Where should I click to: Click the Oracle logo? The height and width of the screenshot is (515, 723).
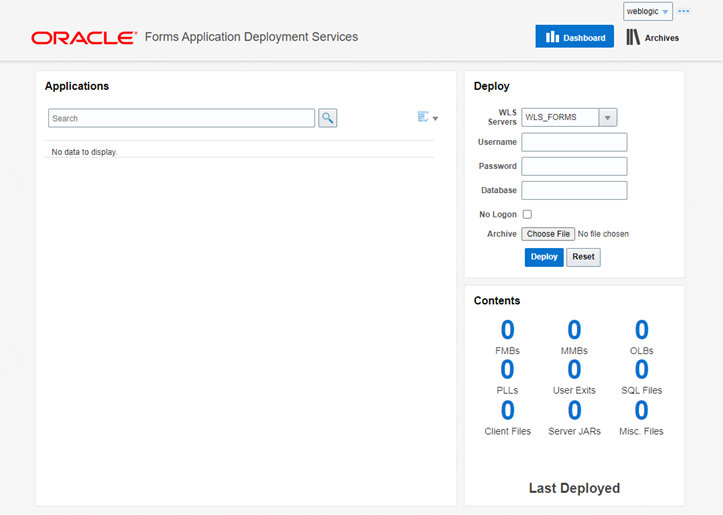(84, 38)
